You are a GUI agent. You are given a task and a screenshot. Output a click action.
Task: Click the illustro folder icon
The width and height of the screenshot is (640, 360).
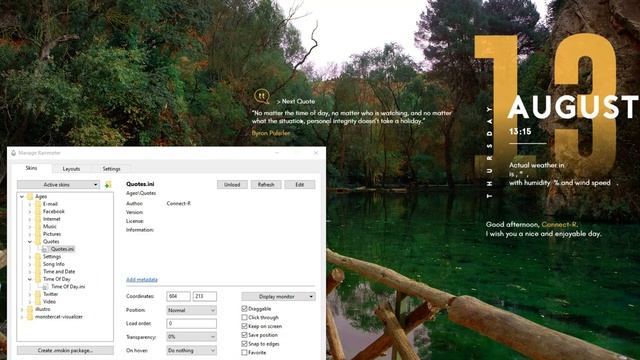[x=30, y=309]
